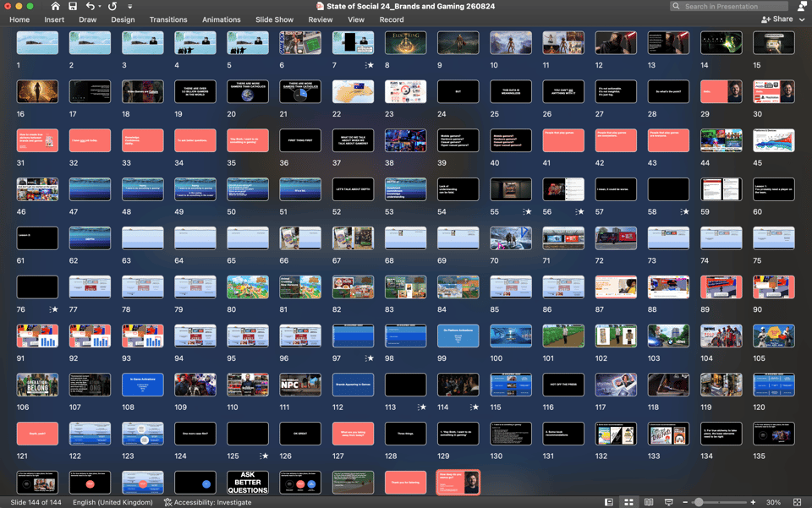
Task: Open the undo history dropdown arrow
Action: (x=100, y=6)
